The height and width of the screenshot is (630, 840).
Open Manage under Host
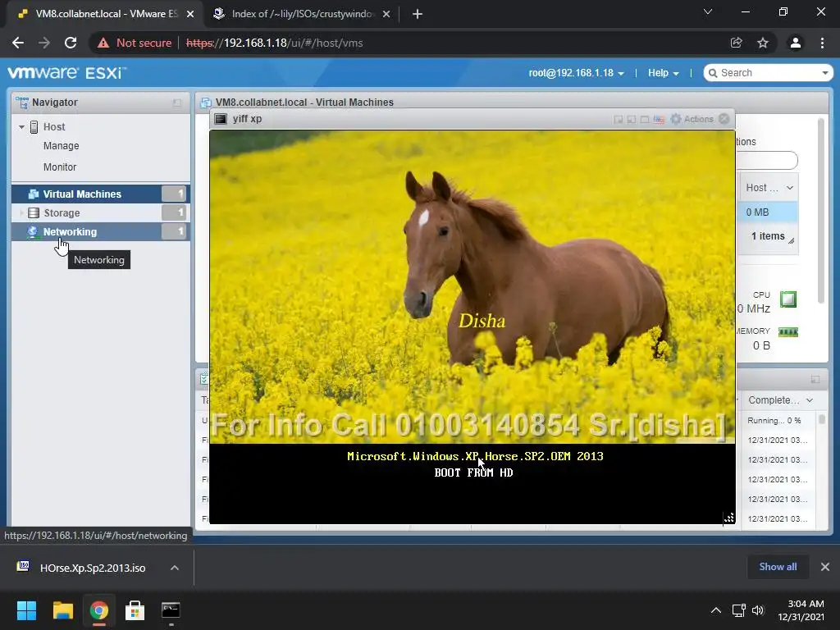click(x=61, y=146)
